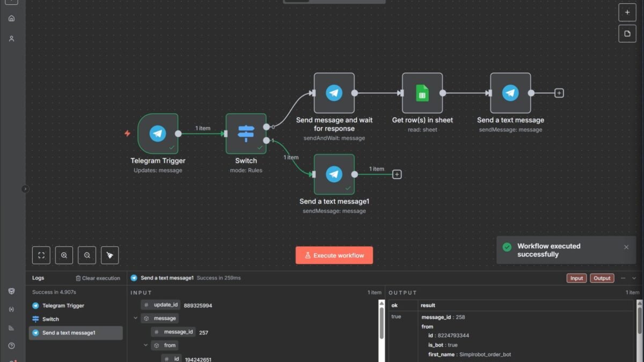
Task: Zoom in on the canvas
Action: pyautogui.click(x=64, y=255)
